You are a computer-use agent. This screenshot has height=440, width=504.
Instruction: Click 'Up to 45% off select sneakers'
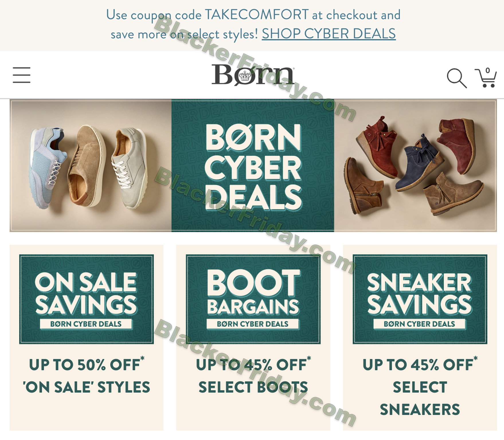420,387
